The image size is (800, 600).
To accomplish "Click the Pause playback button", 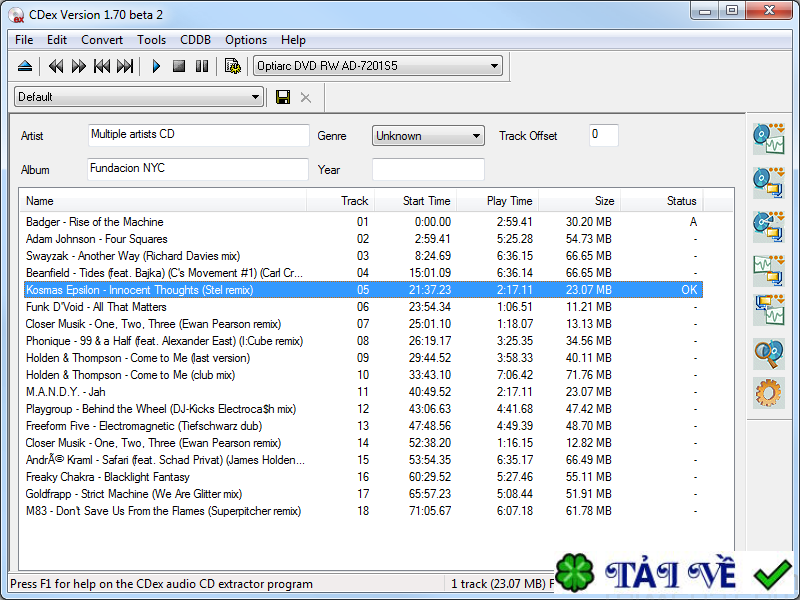I will 201,66.
